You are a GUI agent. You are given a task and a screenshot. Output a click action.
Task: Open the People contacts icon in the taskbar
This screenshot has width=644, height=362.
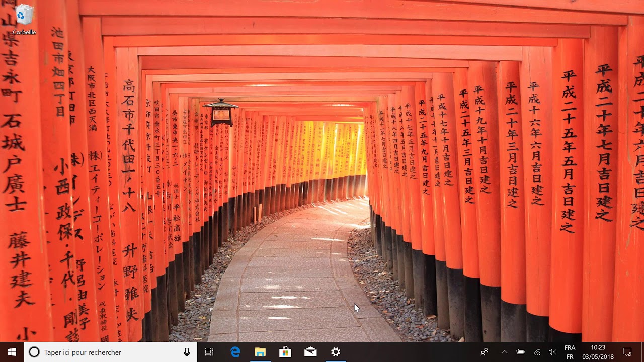pos(484,352)
